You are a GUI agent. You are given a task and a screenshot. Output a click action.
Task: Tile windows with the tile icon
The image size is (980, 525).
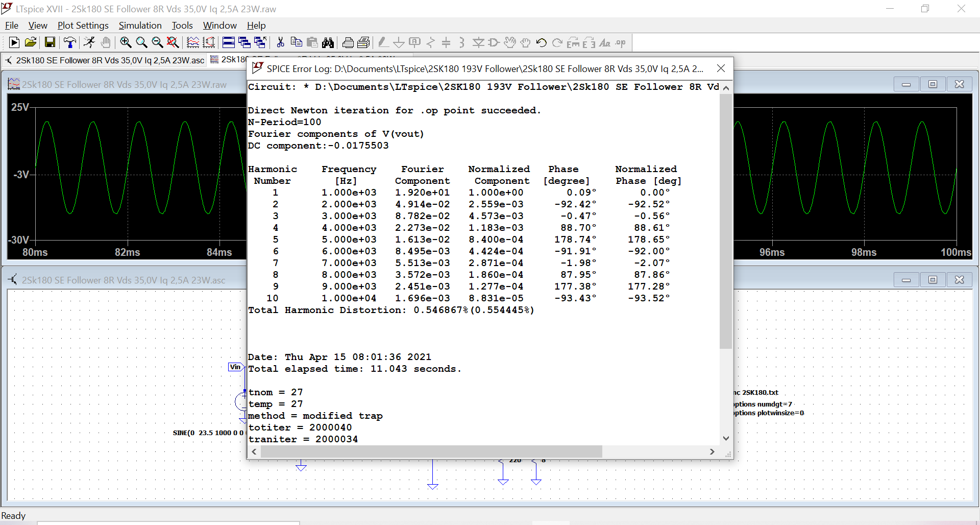point(229,43)
